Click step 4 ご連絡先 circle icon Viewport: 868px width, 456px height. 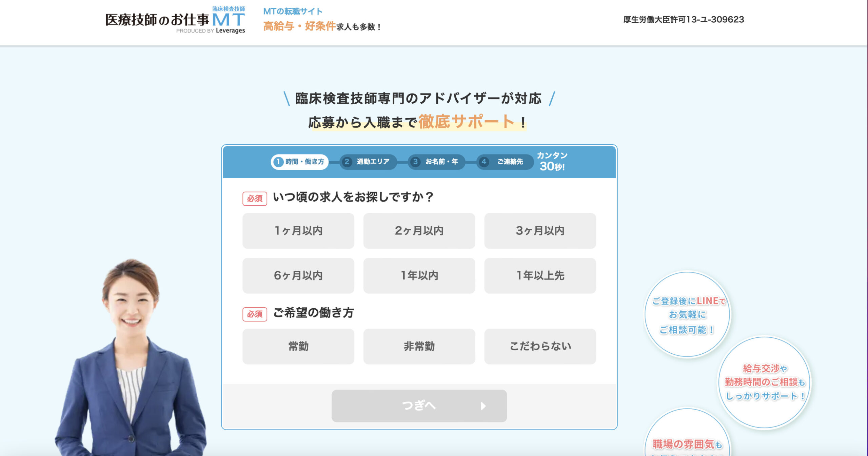point(484,162)
